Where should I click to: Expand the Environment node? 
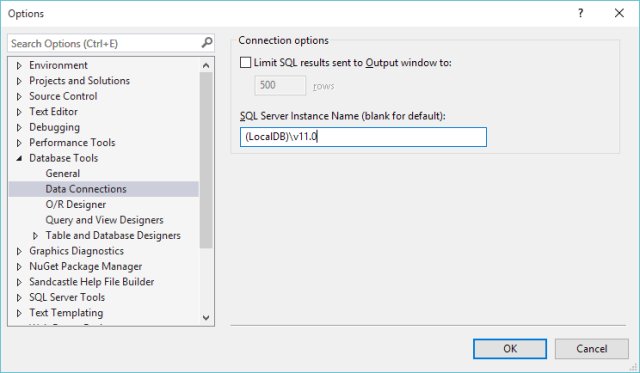coord(19,65)
